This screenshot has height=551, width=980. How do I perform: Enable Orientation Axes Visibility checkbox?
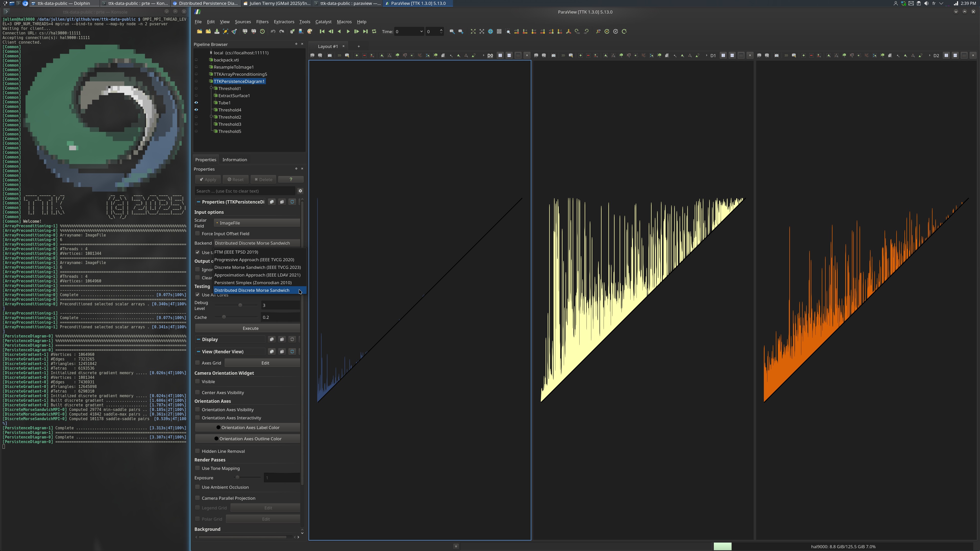coord(198,409)
